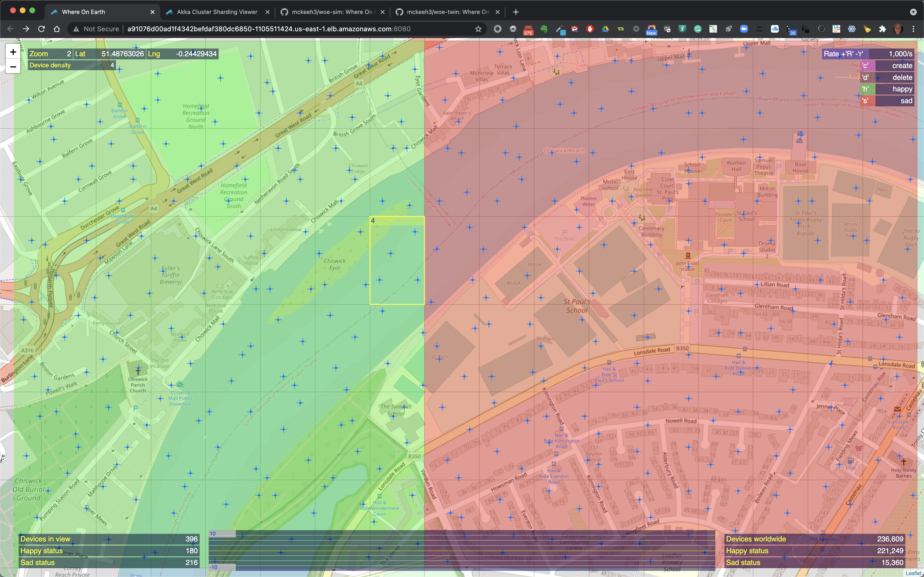The height and width of the screenshot is (577, 924).
Task: Switch to the mckeeh3/woe-twin tab
Action: coord(448,12)
